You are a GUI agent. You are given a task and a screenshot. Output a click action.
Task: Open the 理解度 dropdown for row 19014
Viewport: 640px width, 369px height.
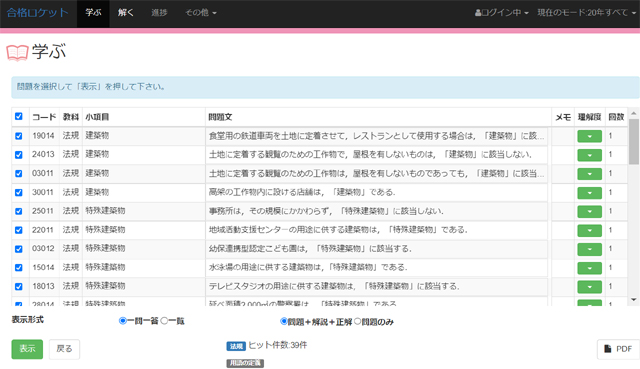tap(589, 136)
